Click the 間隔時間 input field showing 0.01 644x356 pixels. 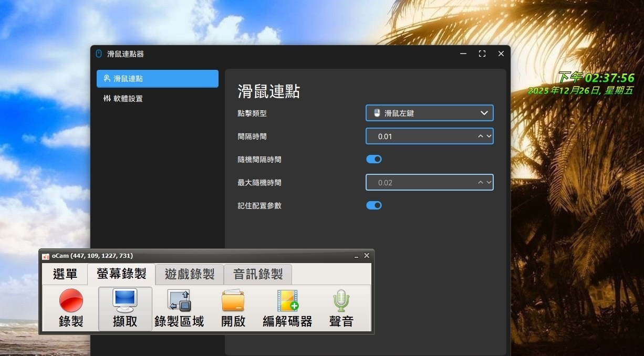[420, 137]
